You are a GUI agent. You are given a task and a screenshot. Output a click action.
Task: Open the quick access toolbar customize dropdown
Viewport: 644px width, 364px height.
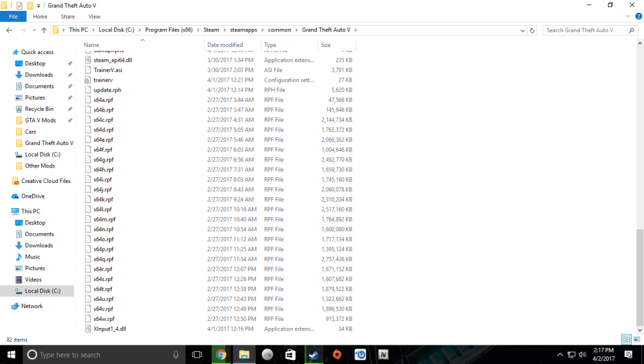click(38, 6)
